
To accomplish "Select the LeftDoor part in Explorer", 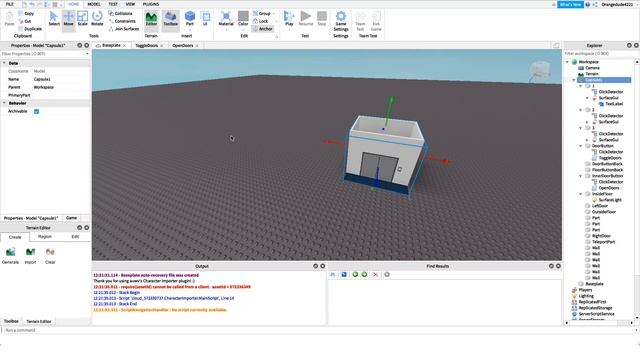I will coord(600,206).
